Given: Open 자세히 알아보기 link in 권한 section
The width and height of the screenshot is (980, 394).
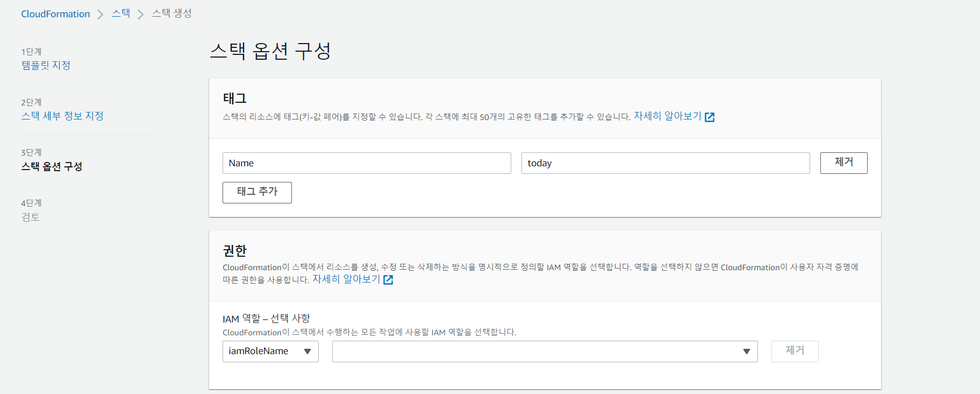Looking at the screenshot, I should [346, 279].
